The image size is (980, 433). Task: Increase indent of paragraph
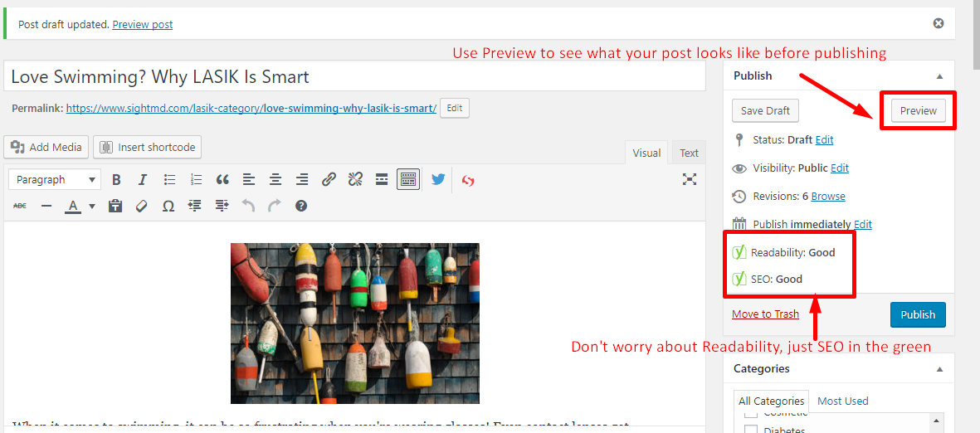coord(222,206)
